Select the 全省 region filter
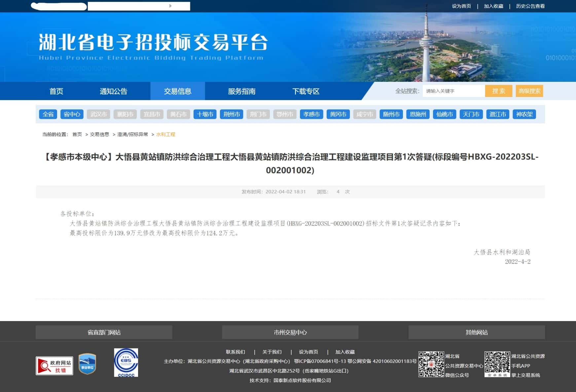Viewport: 576px width, 392px height. pyautogui.click(x=48, y=114)
